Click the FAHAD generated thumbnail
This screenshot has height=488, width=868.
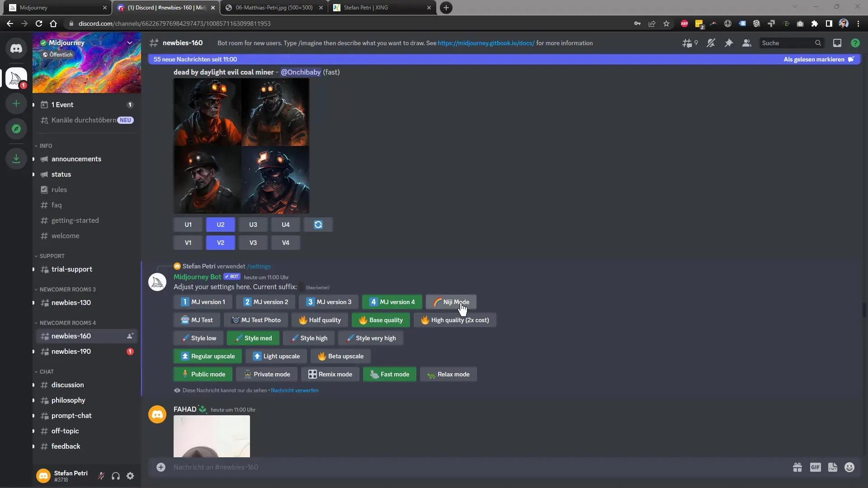tap(211, 436)
